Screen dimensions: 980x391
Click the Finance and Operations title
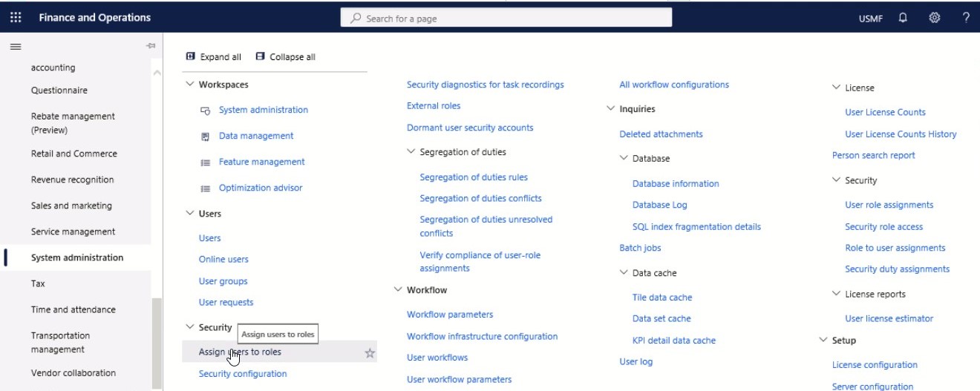pos(94,18)
